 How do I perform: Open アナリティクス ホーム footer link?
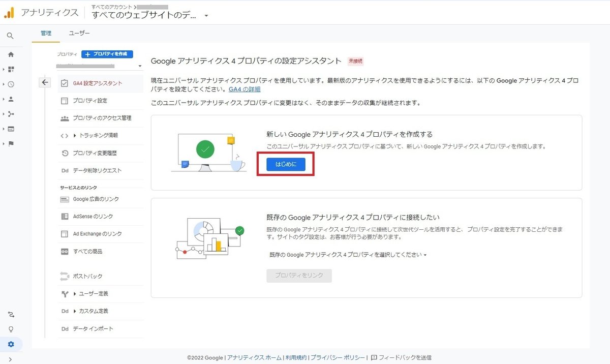click(x=254, y=358)
